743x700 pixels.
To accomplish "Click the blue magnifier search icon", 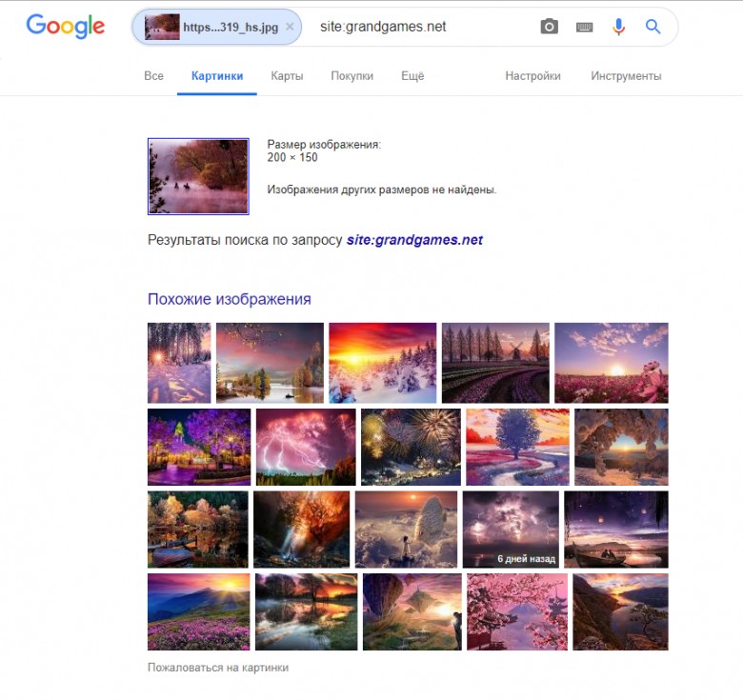I will (x=653, y=27).
